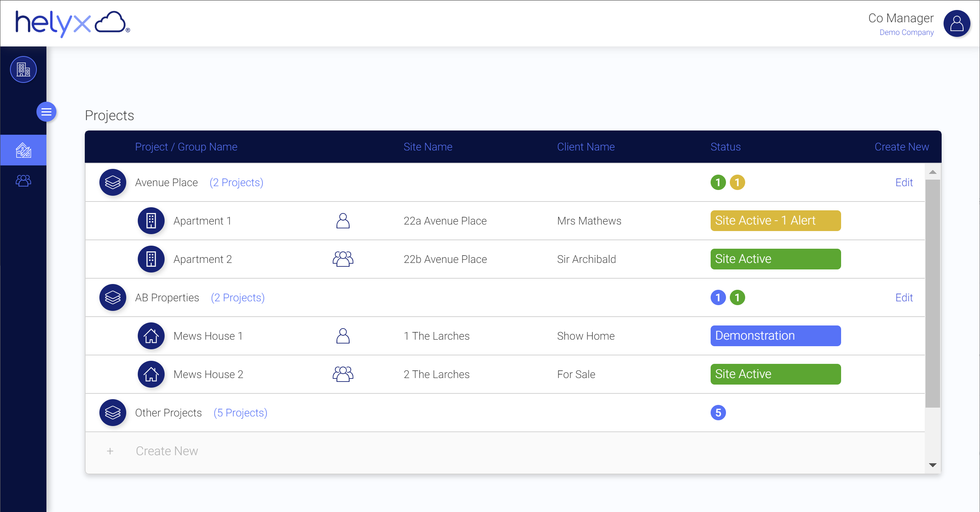Sort by Client Name column header
980x512 pixels.
[x=586, y=147]
